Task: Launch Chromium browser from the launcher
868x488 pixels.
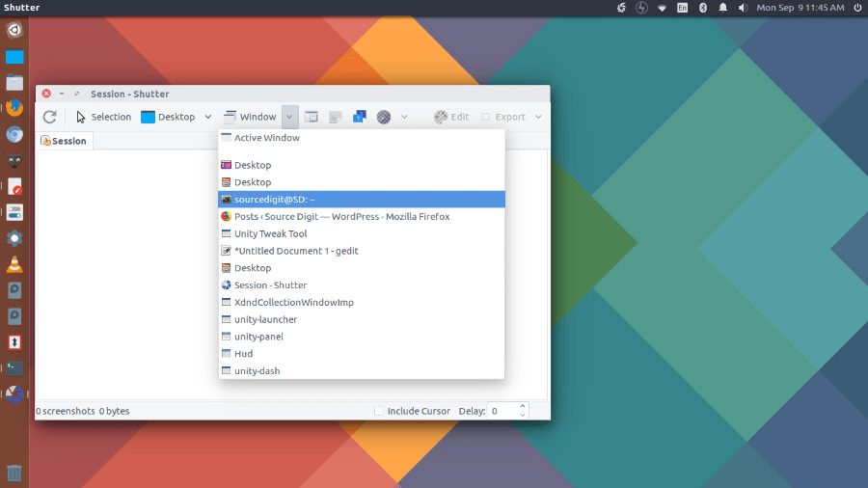Action: point(14,134)
